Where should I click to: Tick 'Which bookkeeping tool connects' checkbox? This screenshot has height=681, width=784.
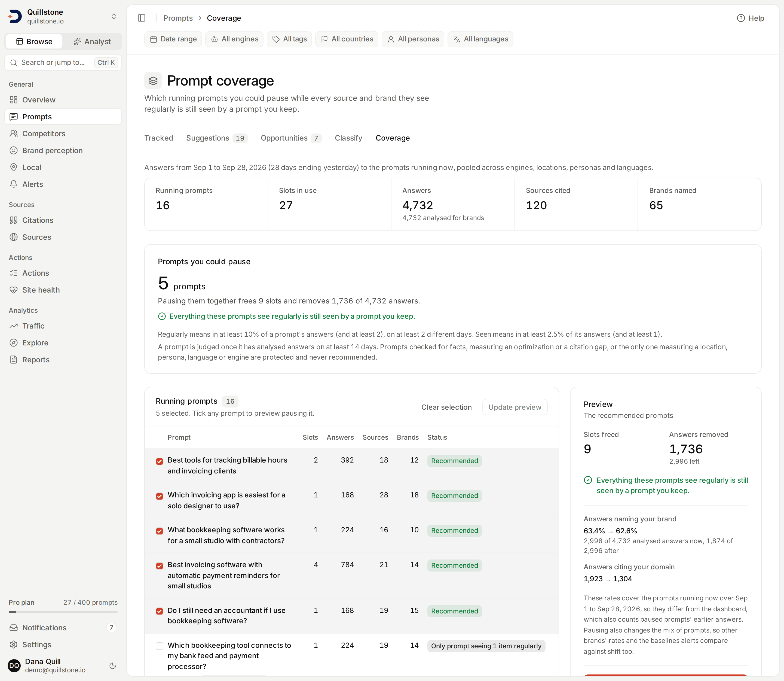[160, 646]
